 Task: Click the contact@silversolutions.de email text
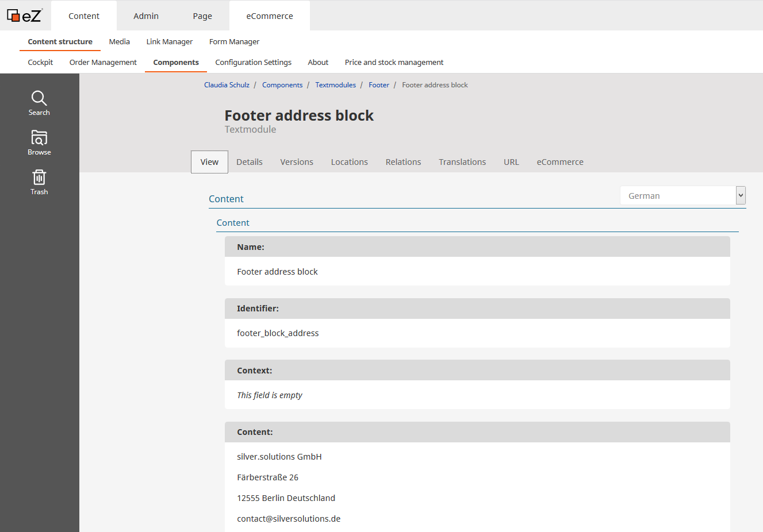pos(289,519)
